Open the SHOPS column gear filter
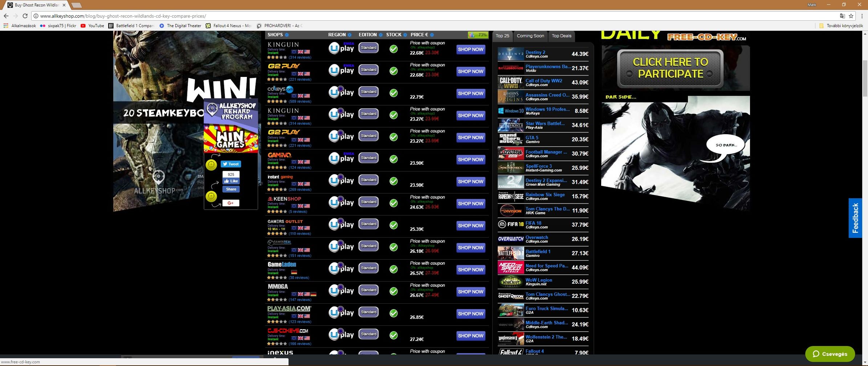 pyautogui.click(x=287, y=35)
